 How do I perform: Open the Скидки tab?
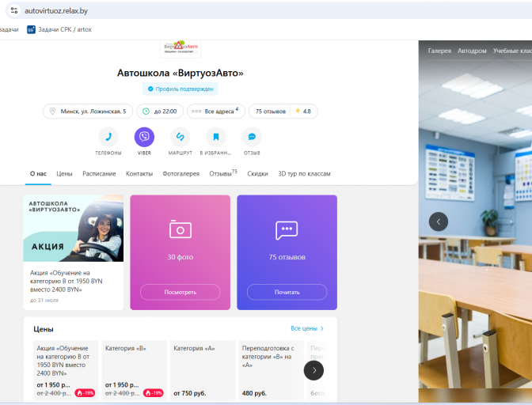[257, 174]
